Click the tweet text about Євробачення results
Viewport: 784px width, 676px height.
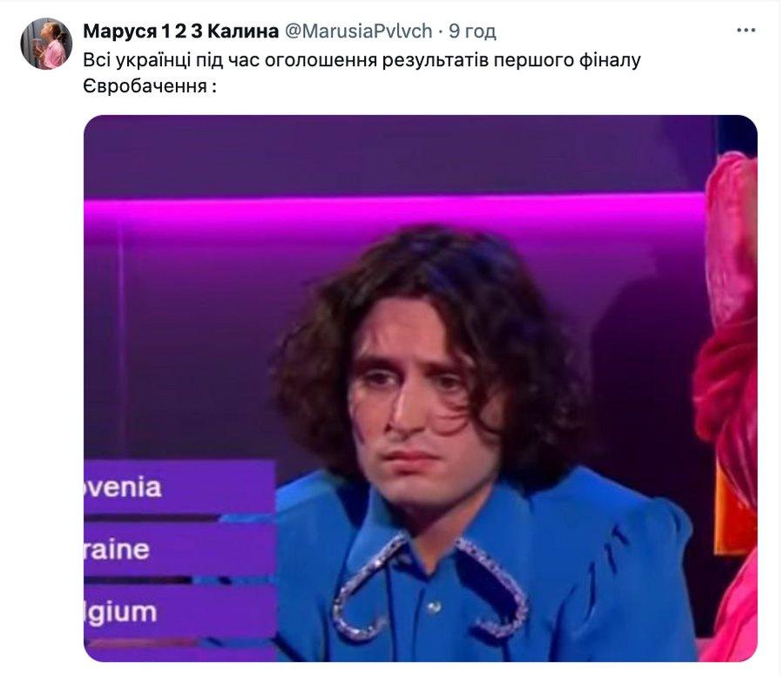click(x=362, y=73)
